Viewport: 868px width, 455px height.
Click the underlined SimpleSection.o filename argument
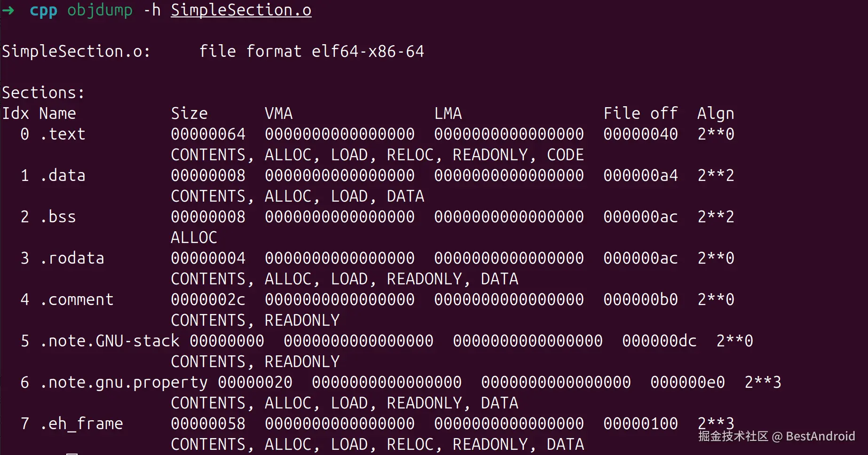(x=241, y=10)
